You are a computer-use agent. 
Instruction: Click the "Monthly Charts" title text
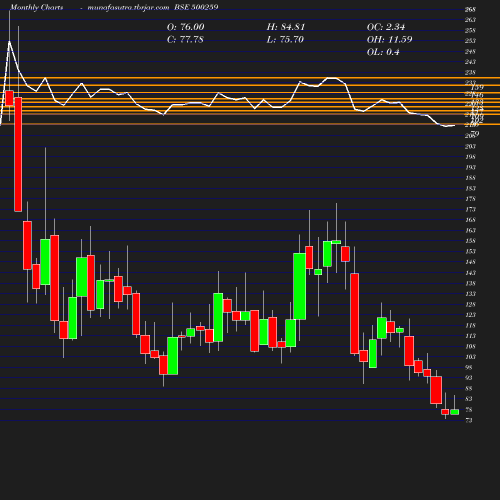pyautogui.click(x=37, y=7)
